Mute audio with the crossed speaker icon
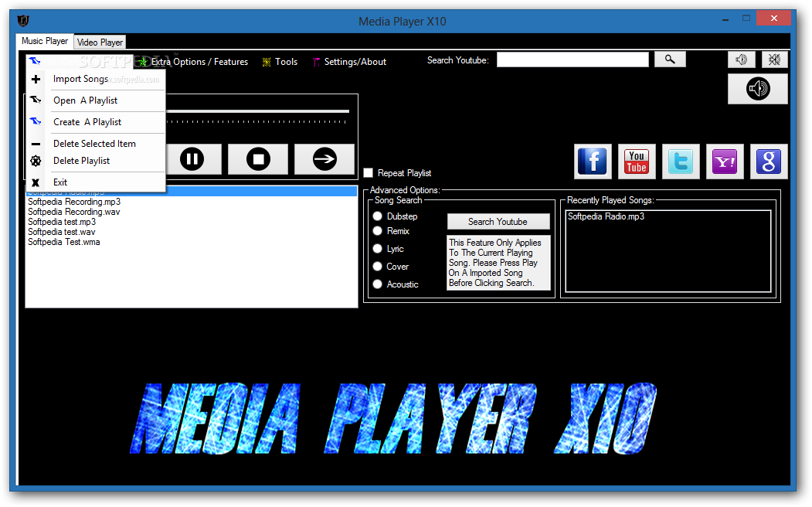The width and height of the screenshot is (812, 507). (x=774, y=60)
